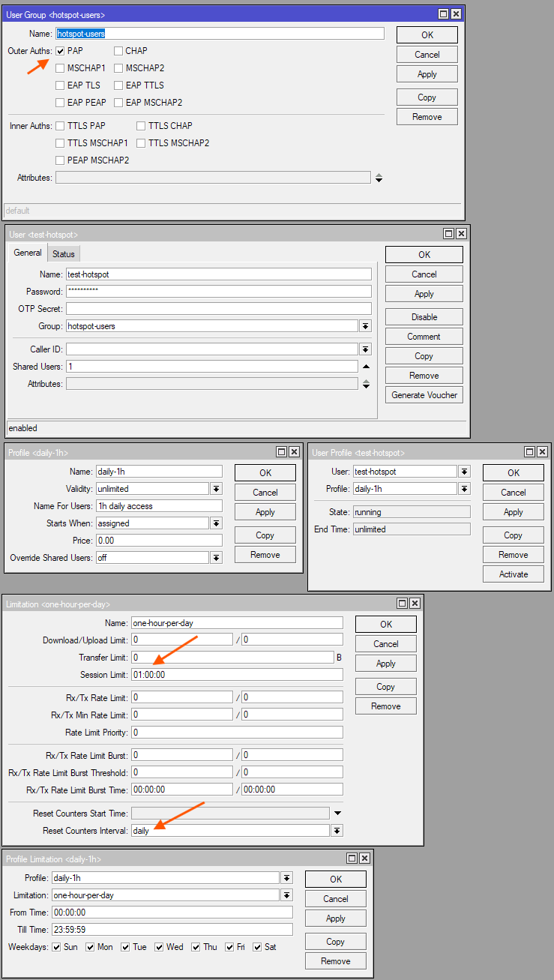Screen dimensions: 554x980
Task: Collapse the Shared Users field arrow
Action: [366, 367]
